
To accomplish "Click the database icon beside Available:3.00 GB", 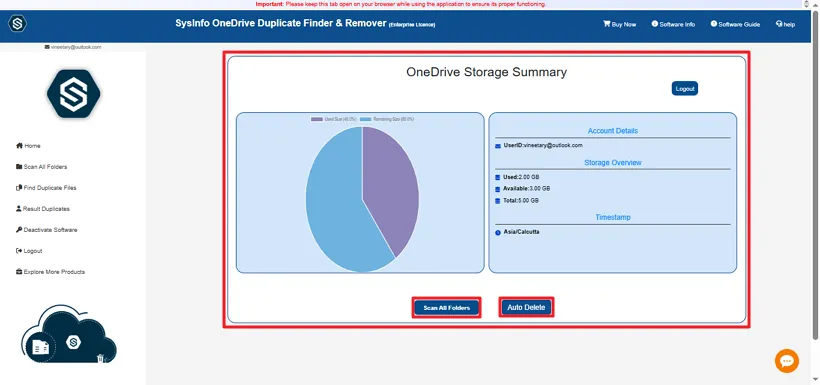I will (498, 189).
